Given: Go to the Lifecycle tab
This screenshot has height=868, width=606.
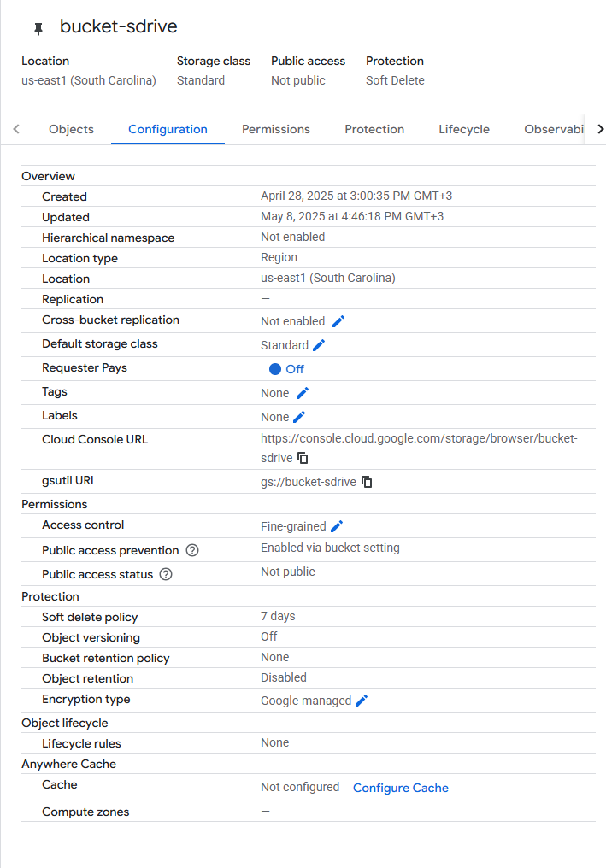Looking at the screenshot, I should [x=464, y=129].
